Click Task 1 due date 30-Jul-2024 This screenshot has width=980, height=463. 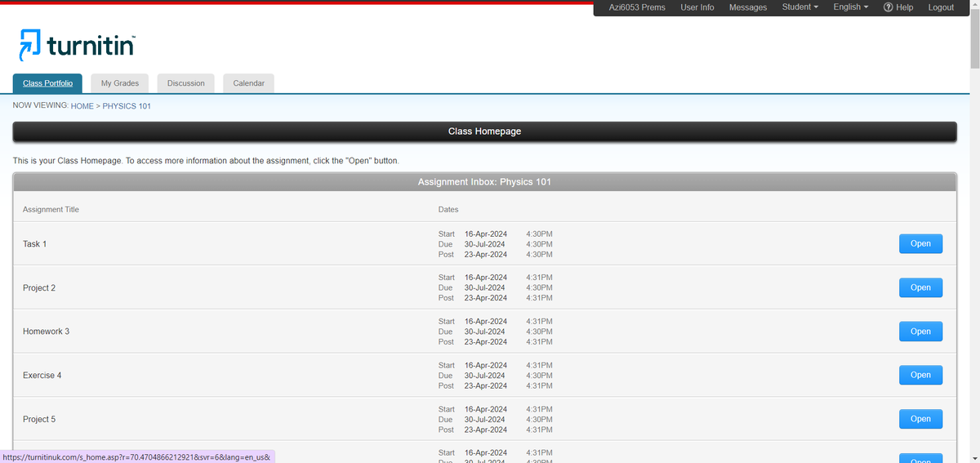tap(484, 244)
